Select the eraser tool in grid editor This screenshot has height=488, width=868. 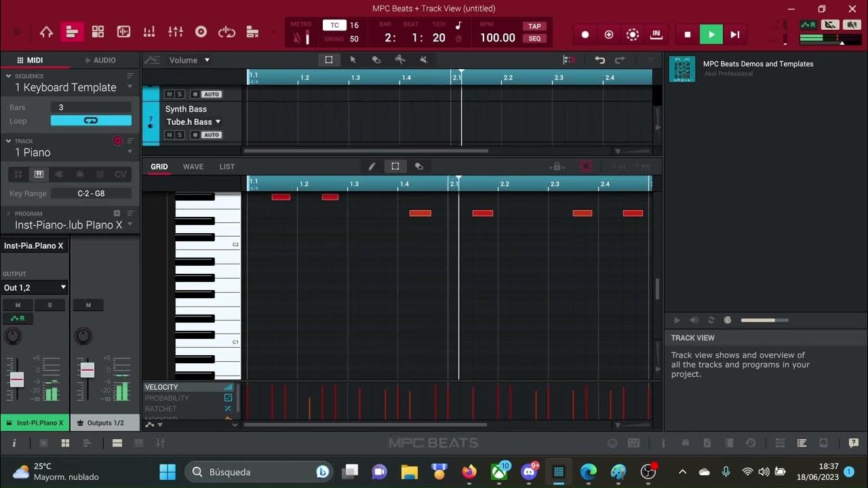(419, 166)
